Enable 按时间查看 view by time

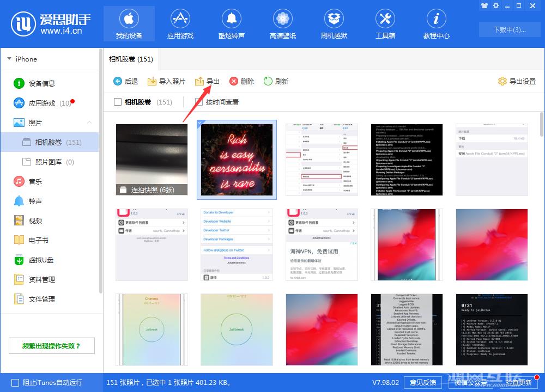coord(199,102)
